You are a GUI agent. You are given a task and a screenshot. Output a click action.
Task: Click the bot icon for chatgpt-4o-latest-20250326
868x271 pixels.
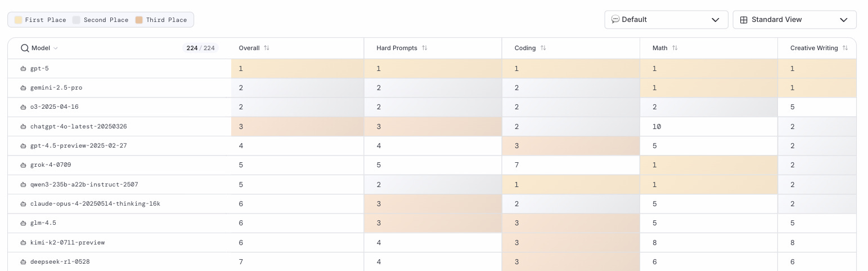click(23, 126)
